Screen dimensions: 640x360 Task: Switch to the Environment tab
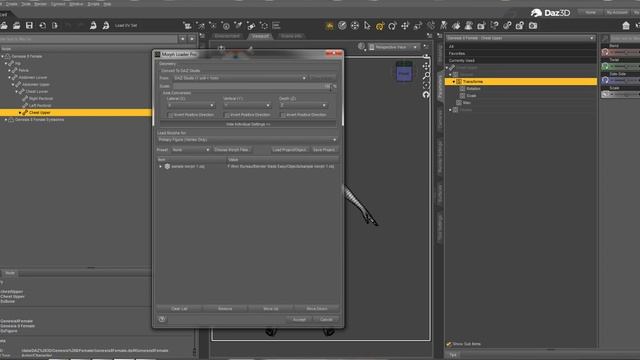tap(227, 36)
